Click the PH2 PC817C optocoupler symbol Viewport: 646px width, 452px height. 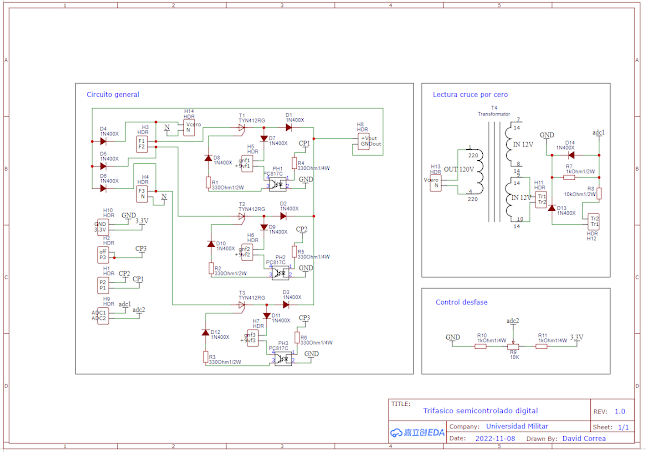[x=281, y=273]
